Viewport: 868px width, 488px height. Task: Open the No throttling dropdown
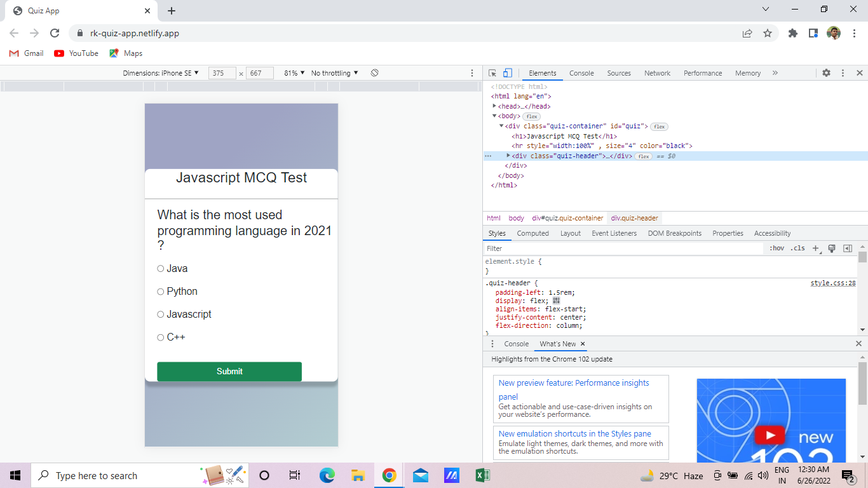click(334, 72)
